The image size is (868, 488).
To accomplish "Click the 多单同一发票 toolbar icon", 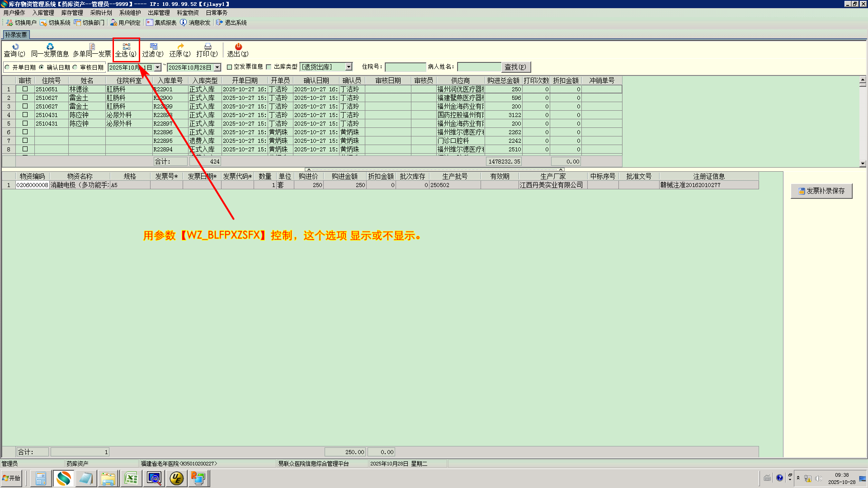I will [x=92, y=47].
